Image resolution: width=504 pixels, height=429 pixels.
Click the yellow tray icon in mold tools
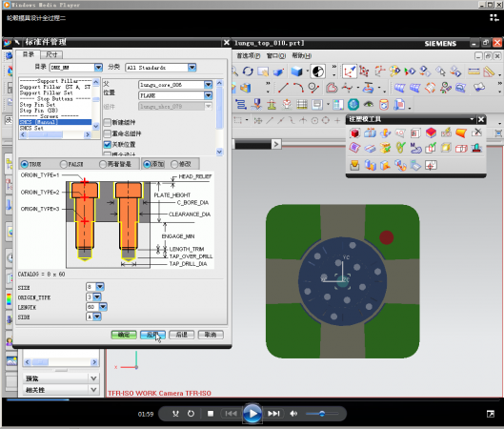(354, 165)
